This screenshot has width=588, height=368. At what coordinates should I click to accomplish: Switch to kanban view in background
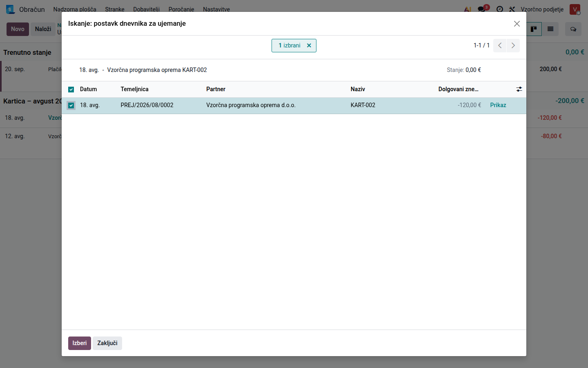pyautogui.click(x=534, y=29)
